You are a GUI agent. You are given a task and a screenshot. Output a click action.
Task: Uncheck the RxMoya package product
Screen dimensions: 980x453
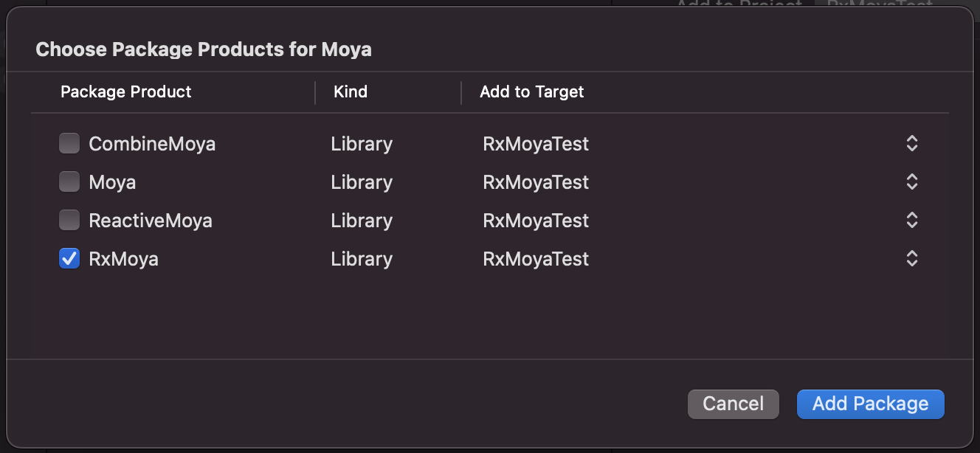pyautogui.click(x=69, y=258)
